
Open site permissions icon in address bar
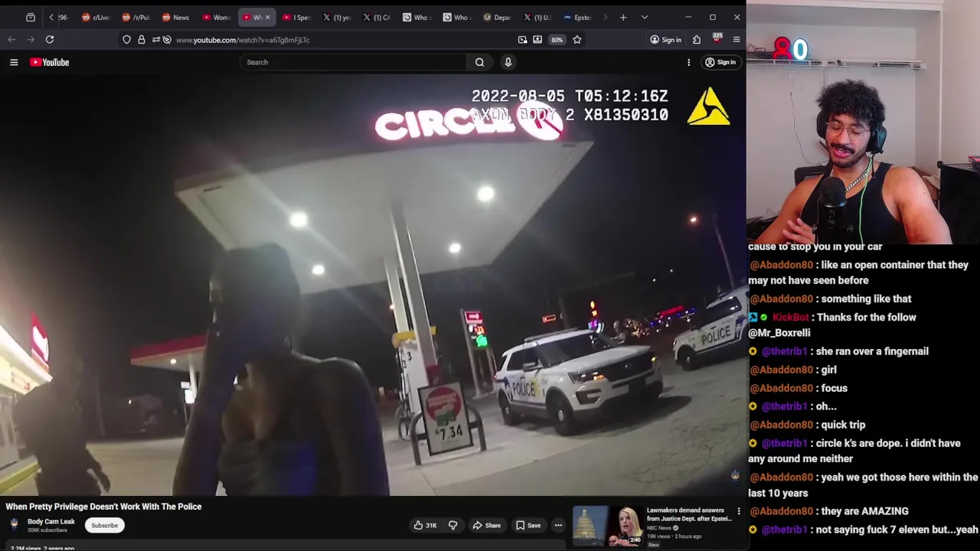(x=155, y=40)
